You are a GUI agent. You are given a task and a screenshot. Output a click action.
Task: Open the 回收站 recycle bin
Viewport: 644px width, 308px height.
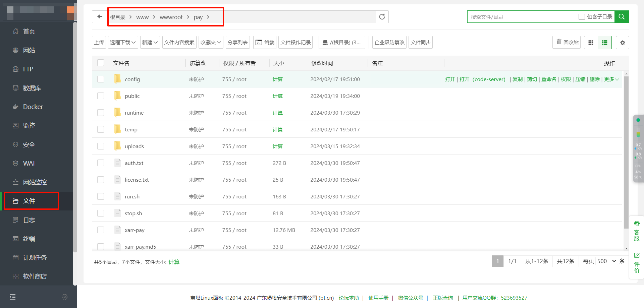pos(566,42)
